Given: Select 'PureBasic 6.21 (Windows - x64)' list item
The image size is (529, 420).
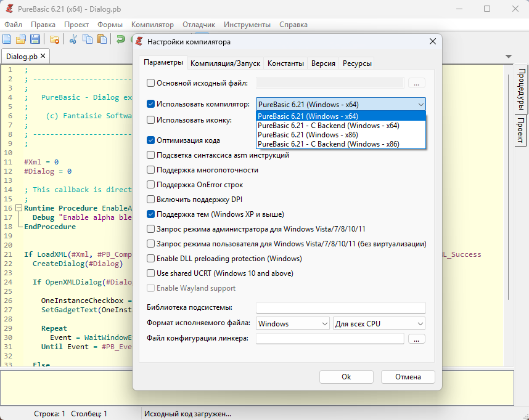Looking at the screenshot, I should pyautogui.click(x=341, y=116).
